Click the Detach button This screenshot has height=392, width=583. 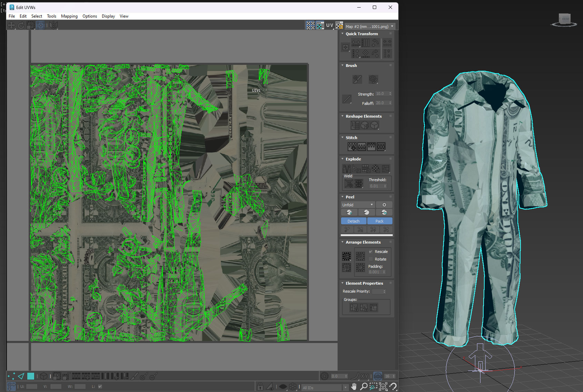(x=353, y=221)
